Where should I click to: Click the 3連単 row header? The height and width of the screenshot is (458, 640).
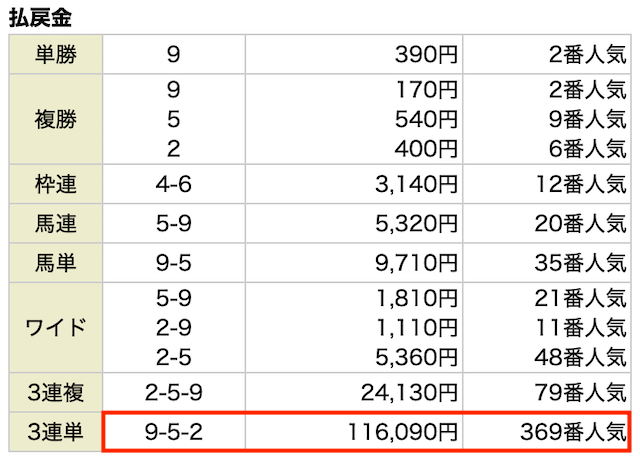[56, 432]
